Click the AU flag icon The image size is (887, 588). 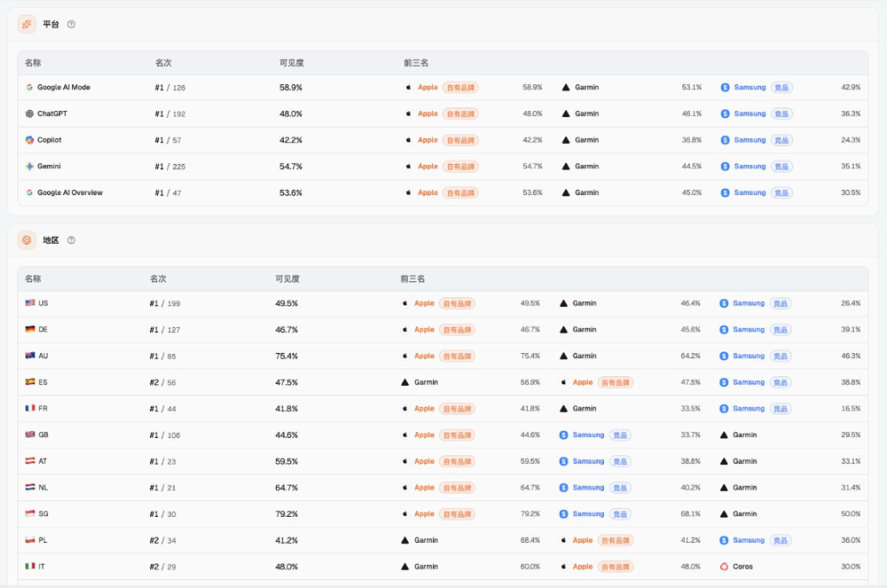[30, 356]
